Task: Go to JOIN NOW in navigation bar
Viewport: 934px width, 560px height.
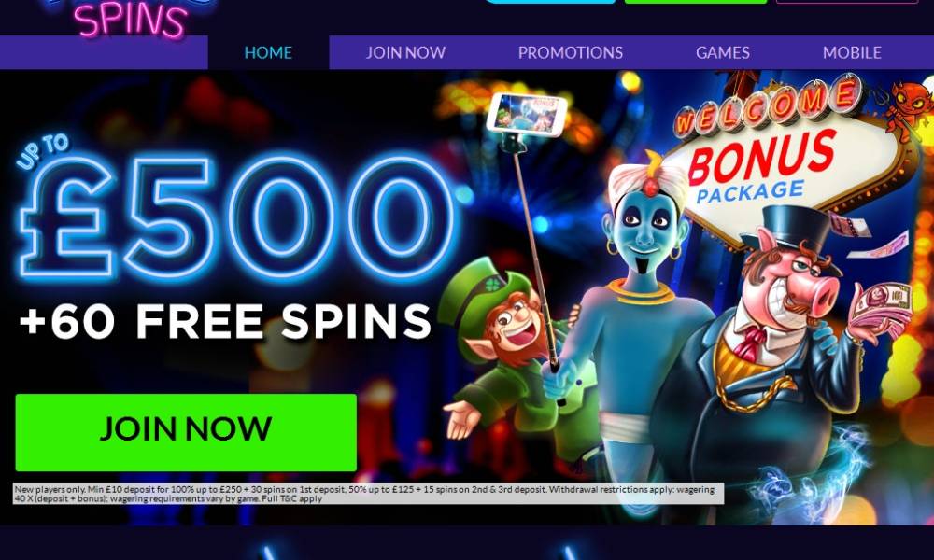Action: click(x=405, y=52)
